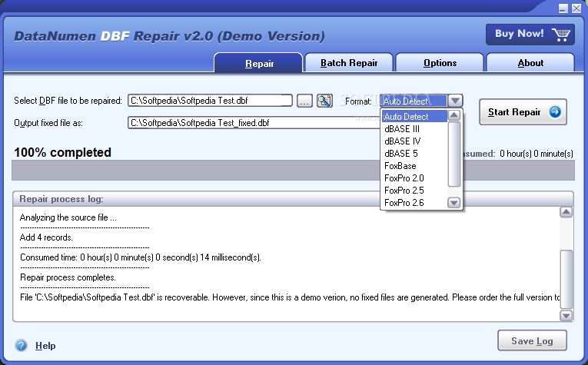The width and height of the screenshot is (588, 365).
Task: Click the search for DBF files icon
Action: coord(324,101)
